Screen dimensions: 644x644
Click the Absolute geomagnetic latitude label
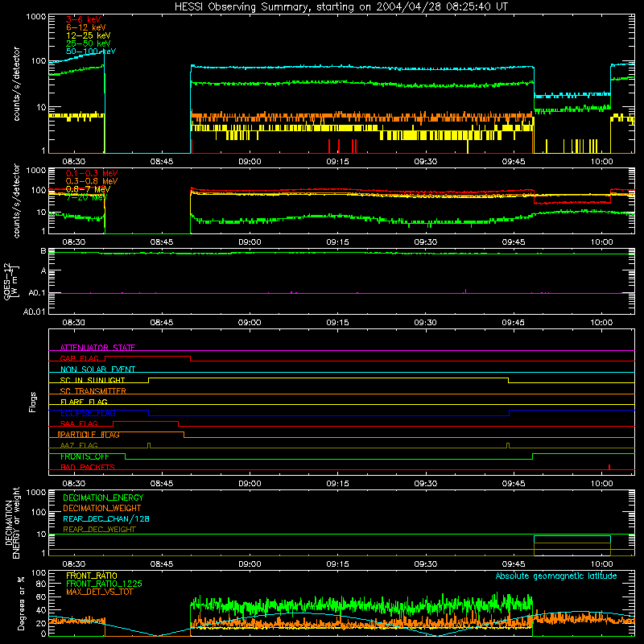[556, 576]
